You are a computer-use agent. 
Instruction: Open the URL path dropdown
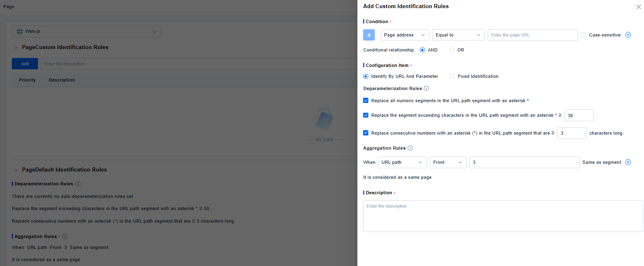(x=402, y=162)
